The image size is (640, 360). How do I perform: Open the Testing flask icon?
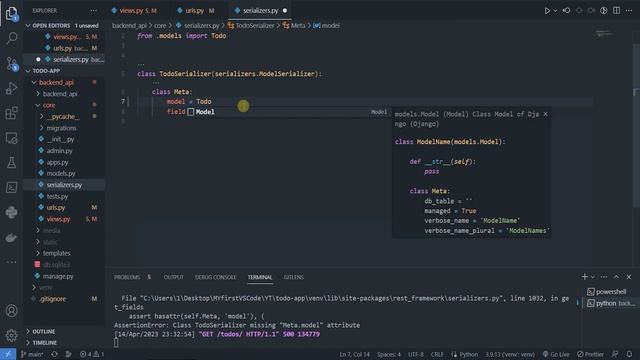(x=11, y=162)
